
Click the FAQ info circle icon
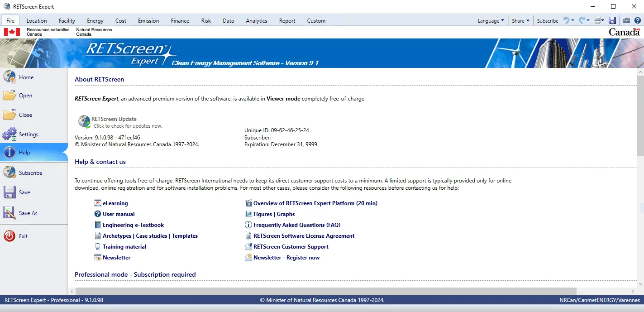pyautogui.click(x=248, y=225)
